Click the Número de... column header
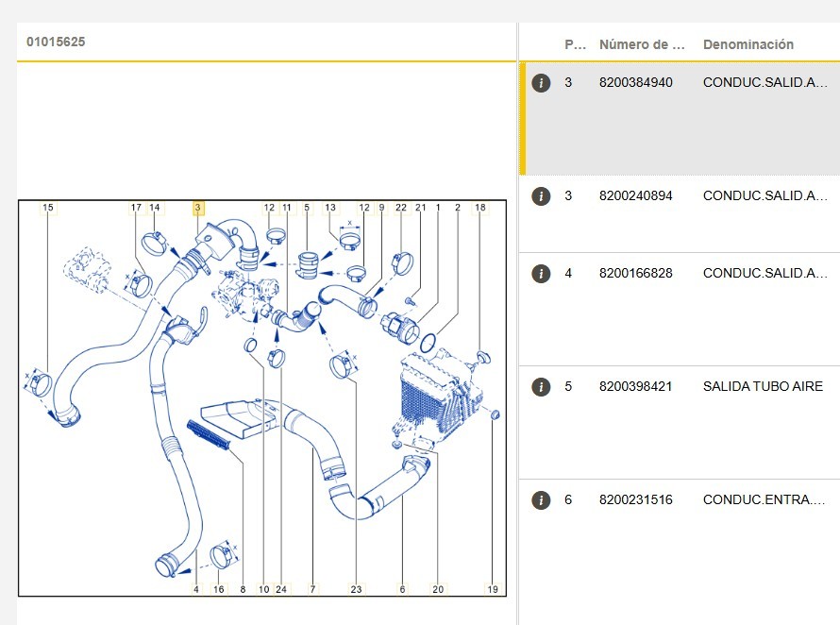840x625 pixels. (x=642, y=44)
